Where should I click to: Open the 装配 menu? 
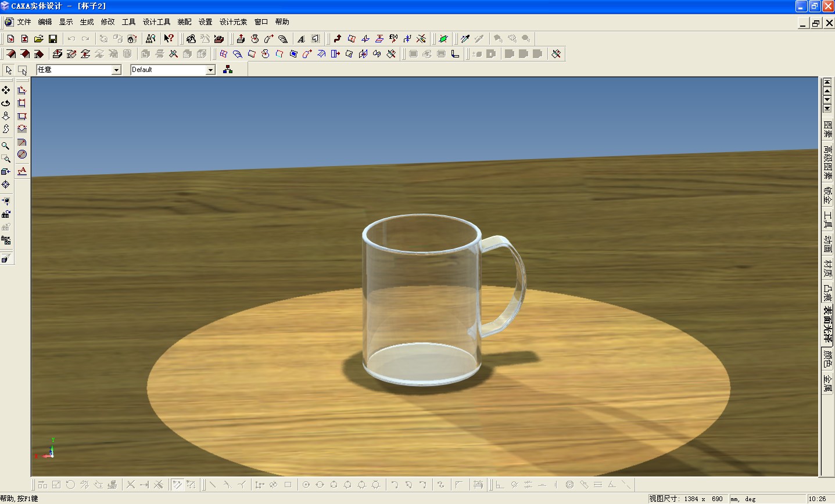click(184, 22)
